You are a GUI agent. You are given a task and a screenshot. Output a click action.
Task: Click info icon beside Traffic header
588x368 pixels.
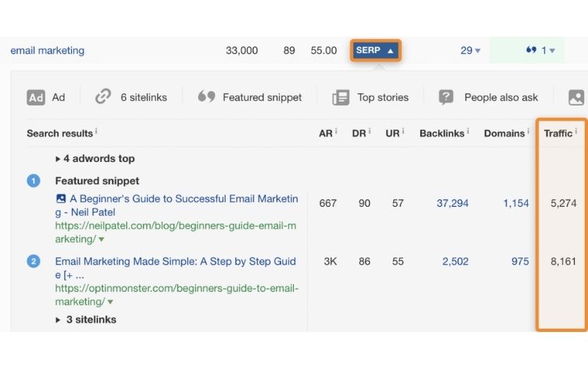[x=576, y=131]
